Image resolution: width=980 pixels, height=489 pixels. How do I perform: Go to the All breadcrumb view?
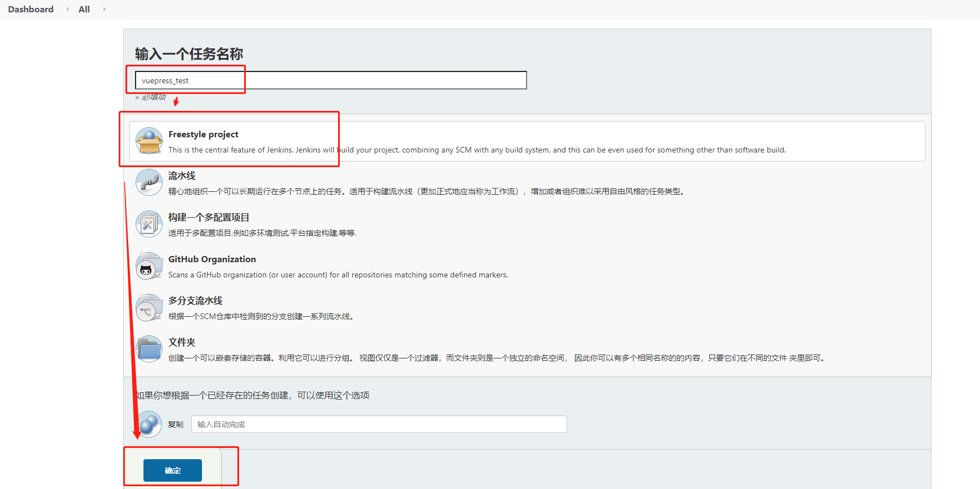84,9
